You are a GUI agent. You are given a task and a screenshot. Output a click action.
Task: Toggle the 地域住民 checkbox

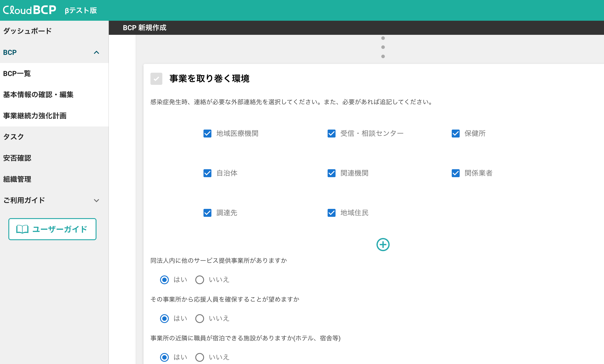(332, 213)
